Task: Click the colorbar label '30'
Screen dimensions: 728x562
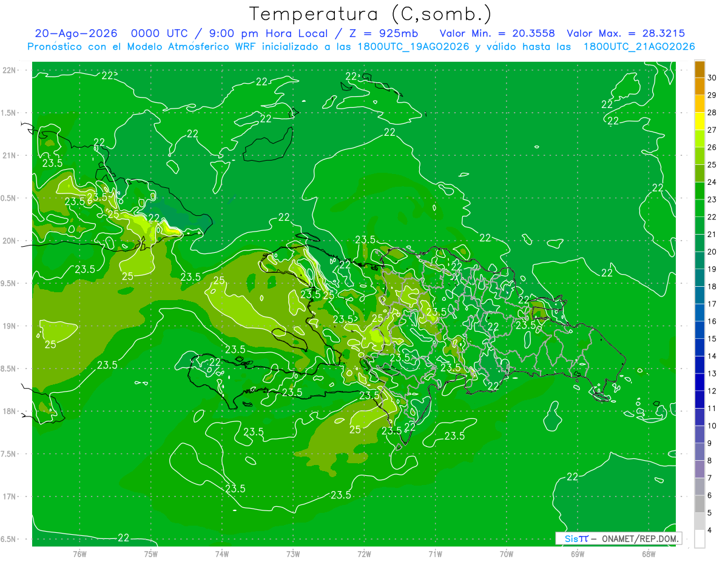Action: (x=713, y=77)
